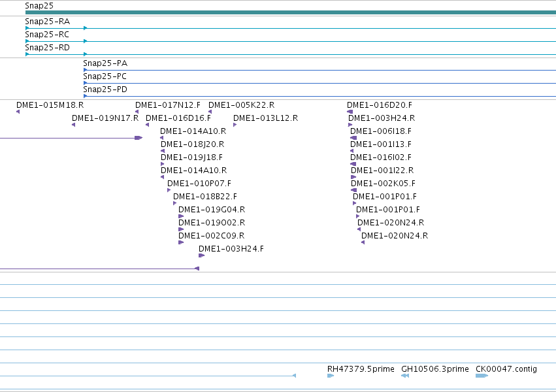Click the Snap25-RA transcript label
Image resolution: width=556 pixels, height=392 pixels.
[47, 22]
